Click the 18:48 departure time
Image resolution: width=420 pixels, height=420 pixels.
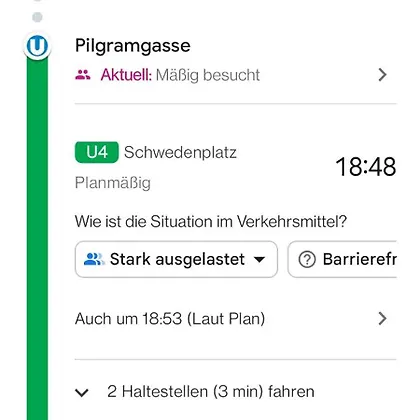366,166
